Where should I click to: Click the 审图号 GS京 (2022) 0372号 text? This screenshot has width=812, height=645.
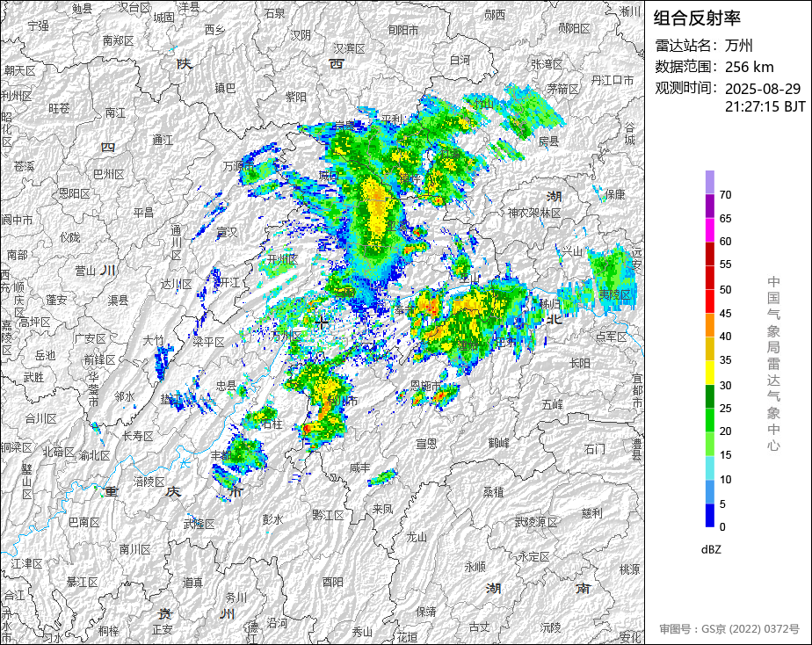pyautogui.click(x=729, y=629)
